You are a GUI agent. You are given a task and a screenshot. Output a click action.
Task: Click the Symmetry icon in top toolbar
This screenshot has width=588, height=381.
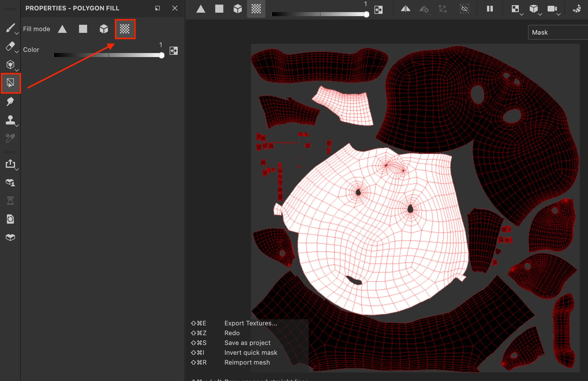coord(405,9)
